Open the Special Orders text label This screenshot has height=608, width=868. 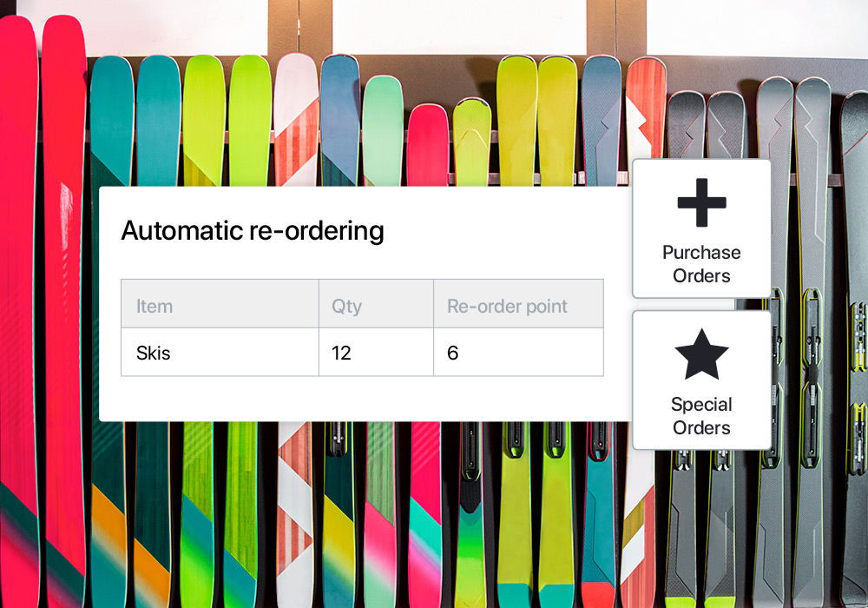pyautogui.click(x=701, y=416)
